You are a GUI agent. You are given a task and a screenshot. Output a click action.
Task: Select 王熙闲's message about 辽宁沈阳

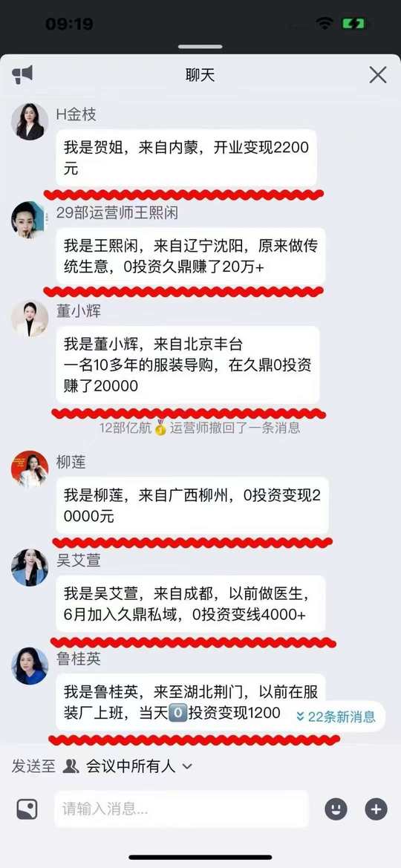[x=190, y=256]
